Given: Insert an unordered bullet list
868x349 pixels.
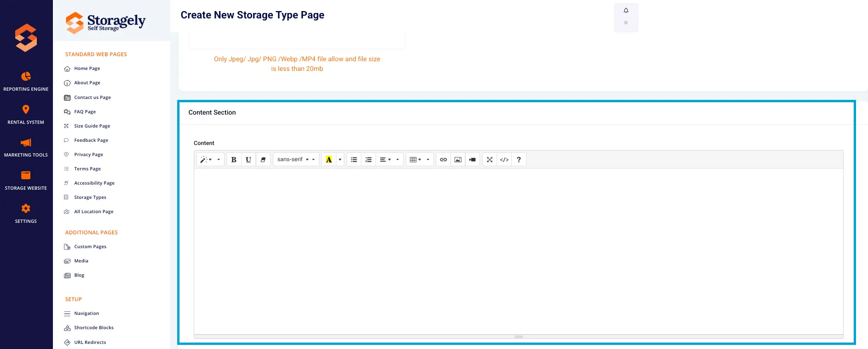Looking at the screenshot, I should click(x=354, y=159).
